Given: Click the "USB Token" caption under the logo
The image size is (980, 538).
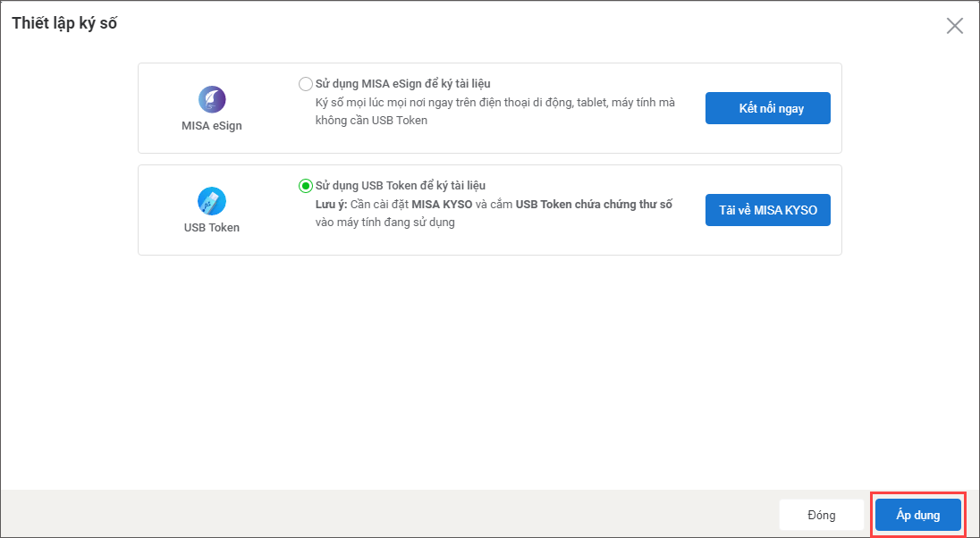Looking at the screenshot, I should coord(212,228).
